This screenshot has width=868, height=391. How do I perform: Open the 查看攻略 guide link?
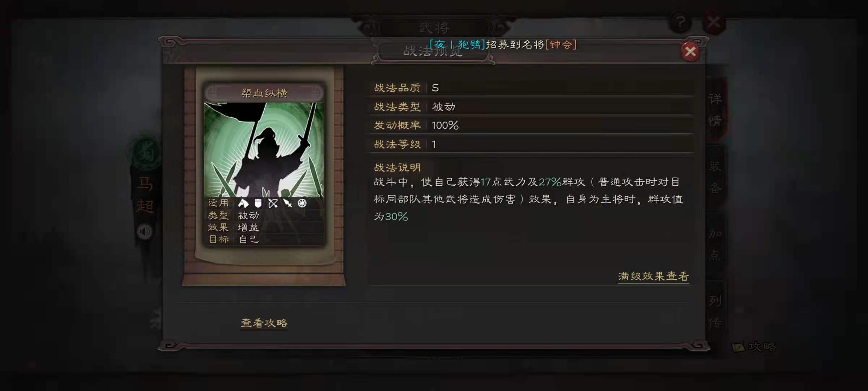point(264,323)
